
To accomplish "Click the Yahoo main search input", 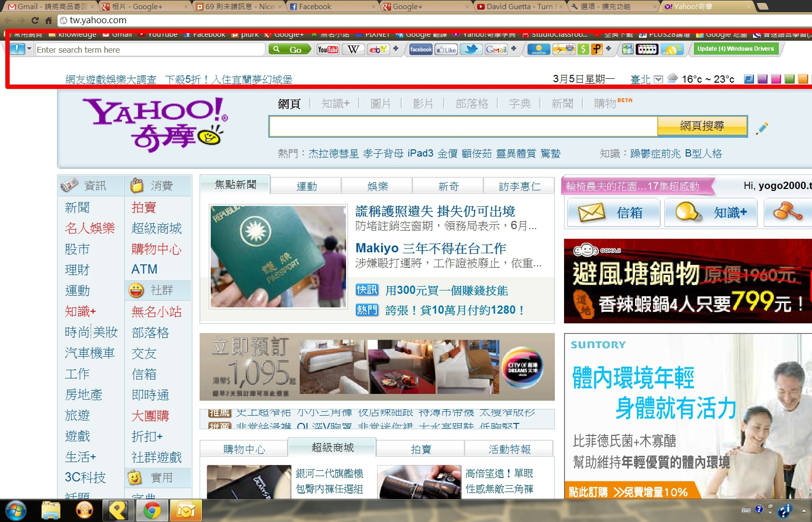I will (464, 126).
